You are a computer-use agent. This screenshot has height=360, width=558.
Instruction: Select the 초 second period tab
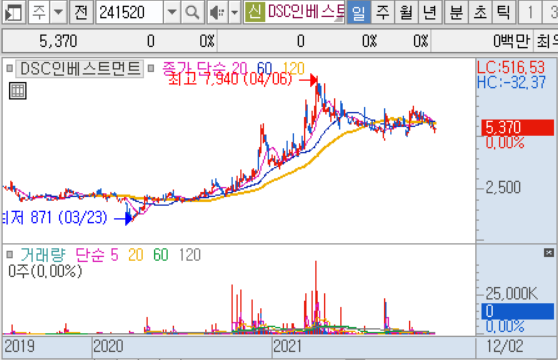coord(480,13)
